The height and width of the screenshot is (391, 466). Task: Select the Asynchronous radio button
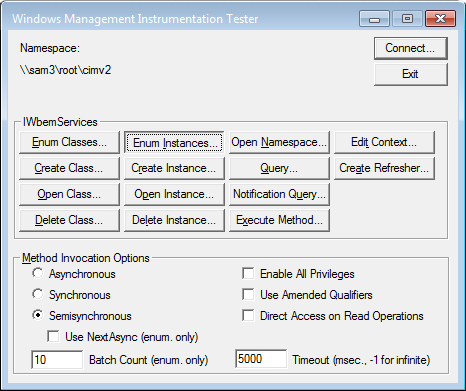click(38, 273)
